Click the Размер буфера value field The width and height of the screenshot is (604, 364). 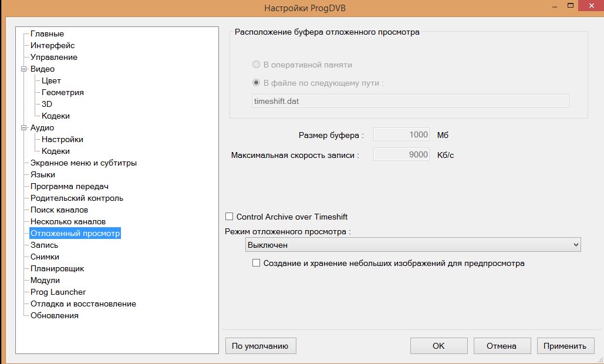(x=401, y=135)
